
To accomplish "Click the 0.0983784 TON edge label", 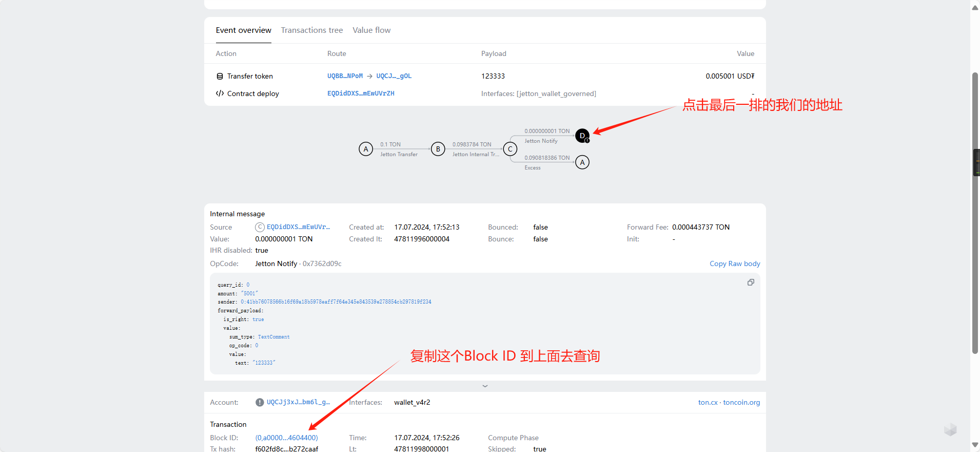I will coord(472,144).
